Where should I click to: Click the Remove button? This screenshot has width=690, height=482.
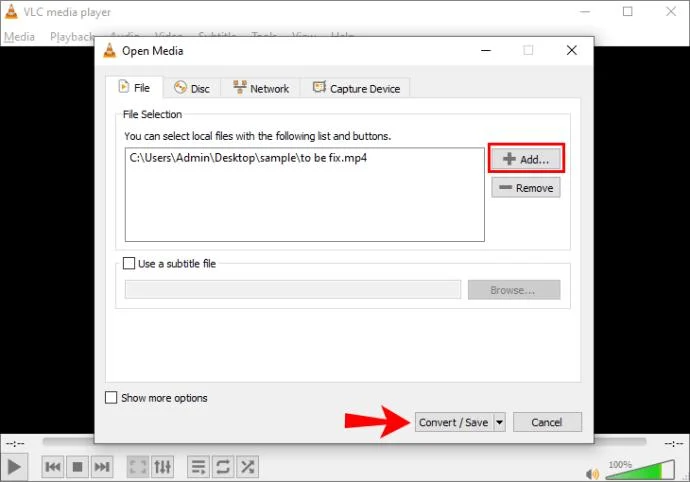526,188
